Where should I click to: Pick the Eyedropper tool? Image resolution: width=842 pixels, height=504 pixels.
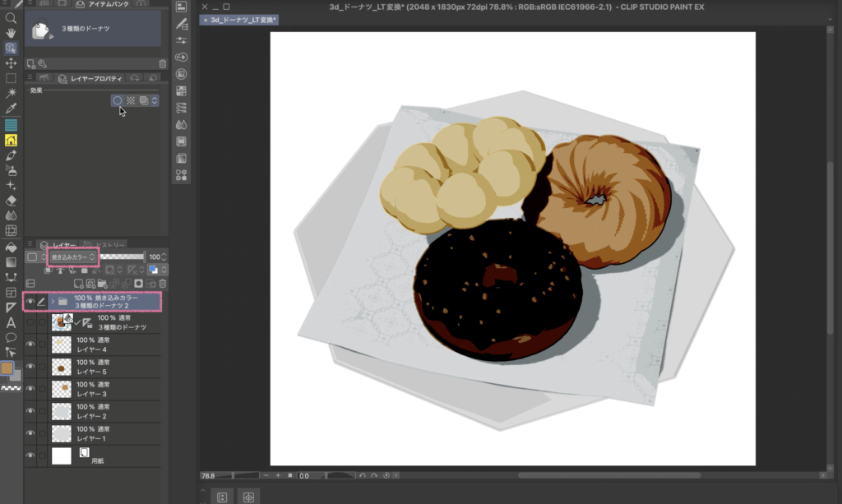[x=11, y=109]
